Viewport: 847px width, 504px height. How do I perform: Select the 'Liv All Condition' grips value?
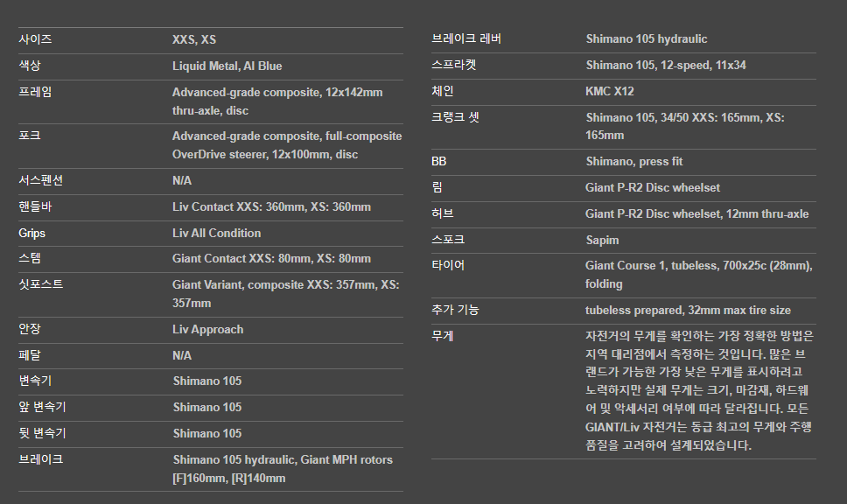point(216,233)
